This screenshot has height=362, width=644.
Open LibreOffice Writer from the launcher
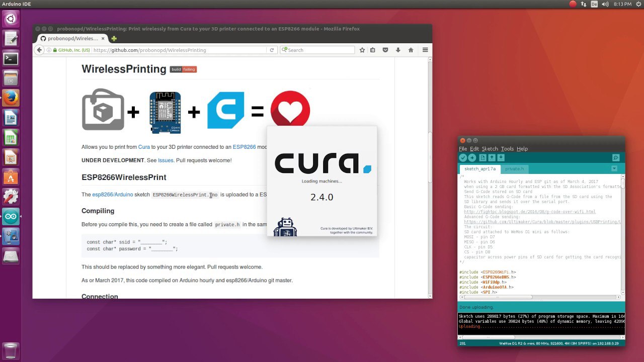tap(11, 118)
